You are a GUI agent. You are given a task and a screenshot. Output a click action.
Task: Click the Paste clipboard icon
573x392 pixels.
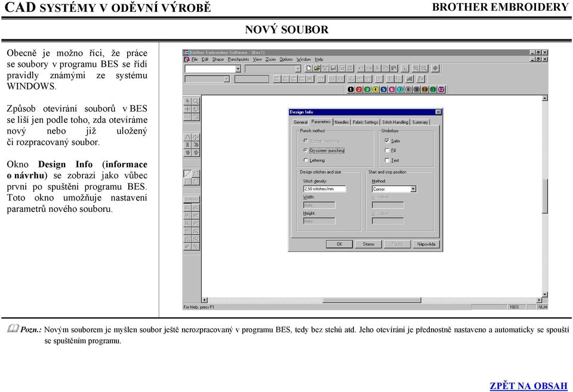[x=394, y=69]
